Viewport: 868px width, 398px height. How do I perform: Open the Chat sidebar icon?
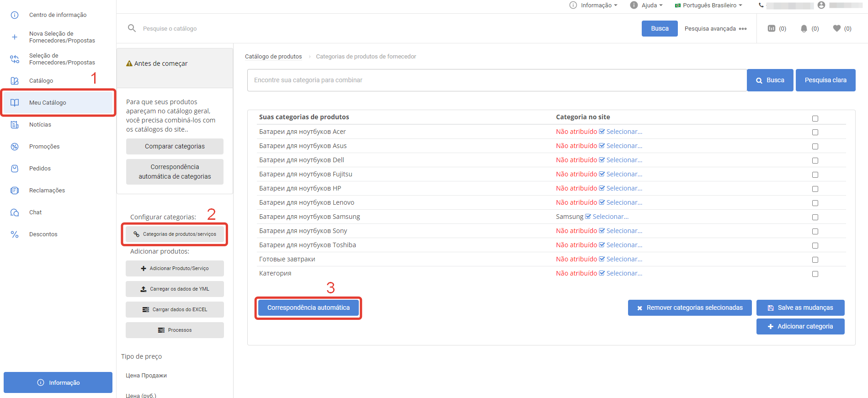(x=15, y=212)
